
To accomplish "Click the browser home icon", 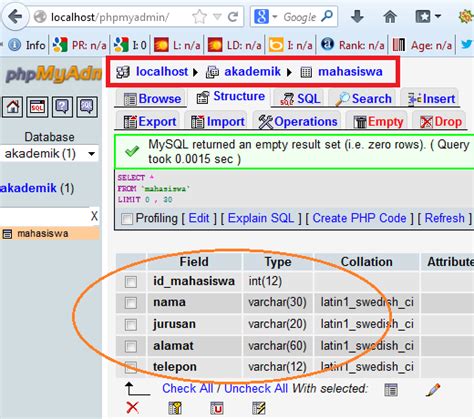I will [x=390, y=16].
